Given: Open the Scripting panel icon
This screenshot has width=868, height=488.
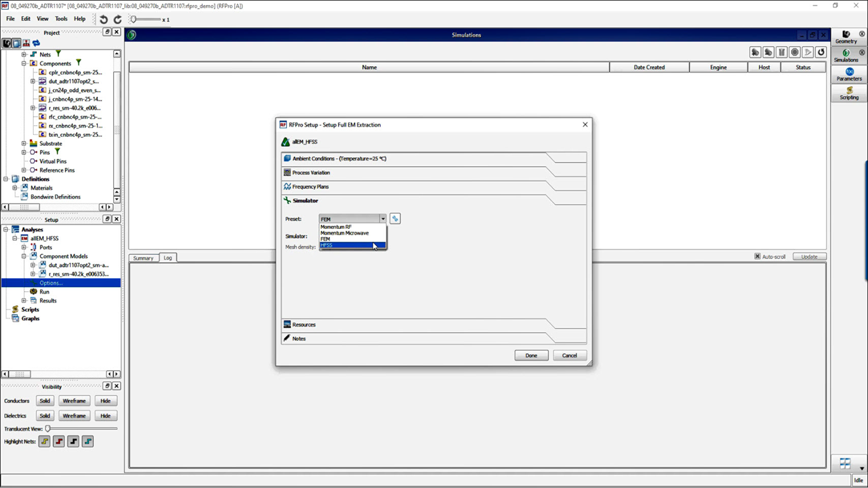Looking at the screenshot, I should coord(849,93).
